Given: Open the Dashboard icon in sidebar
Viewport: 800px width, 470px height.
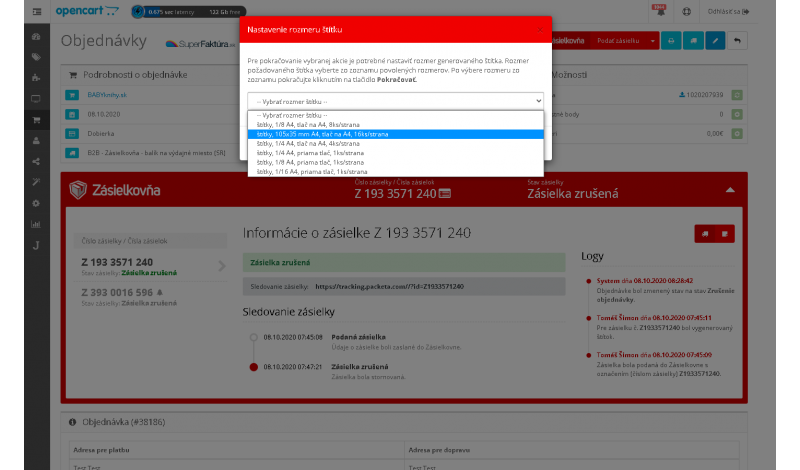Looking at the screenshot, I should click(36, 37).
